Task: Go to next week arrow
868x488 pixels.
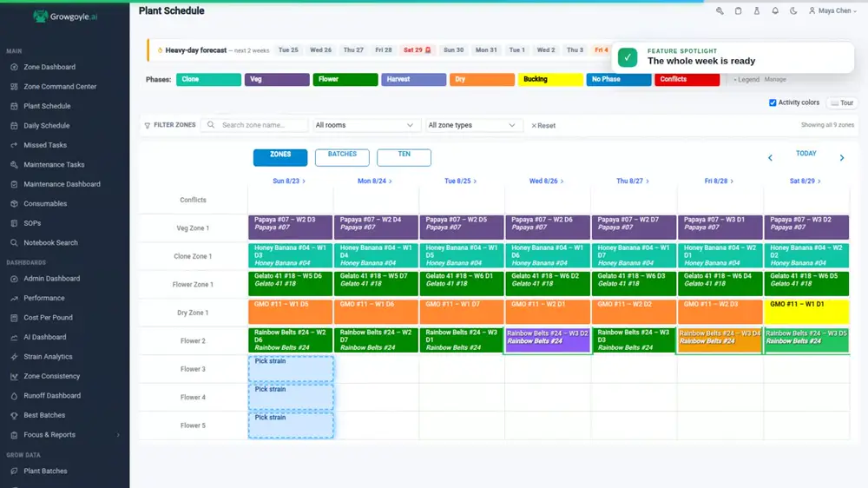Action: tap(842, 158)
